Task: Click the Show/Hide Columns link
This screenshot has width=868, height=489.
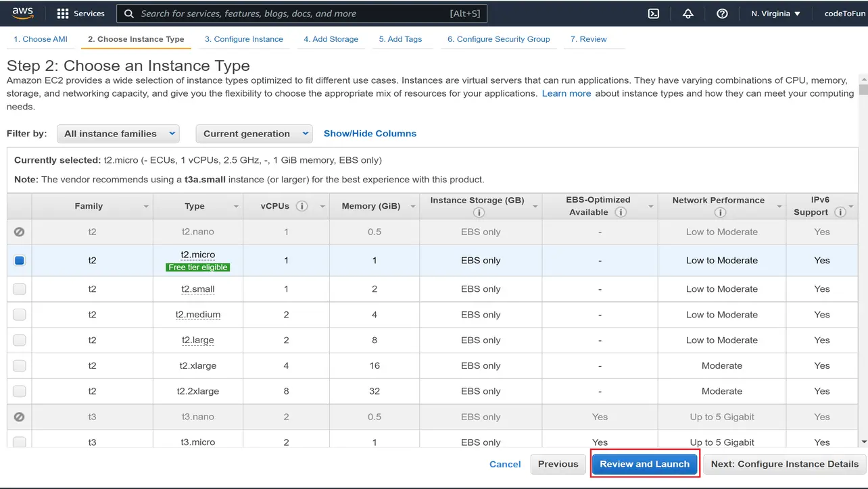Action: pos(370,134)
